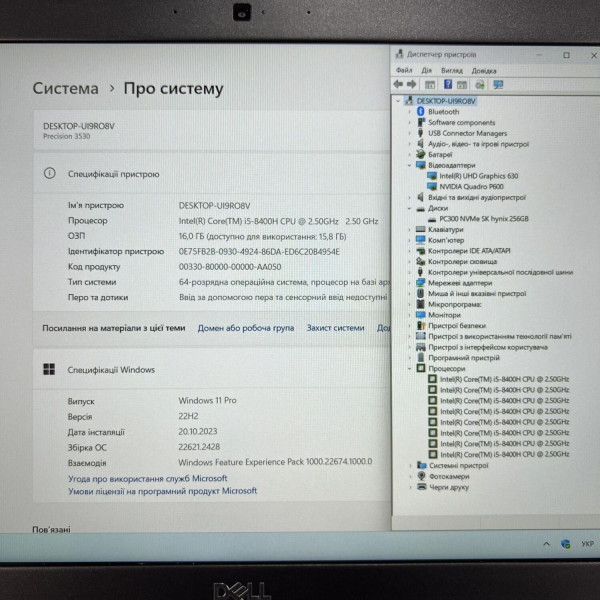The height and width of the screenshot is (600, 600).
Task: Select Мережеві адаптери category
Action: 460,283
